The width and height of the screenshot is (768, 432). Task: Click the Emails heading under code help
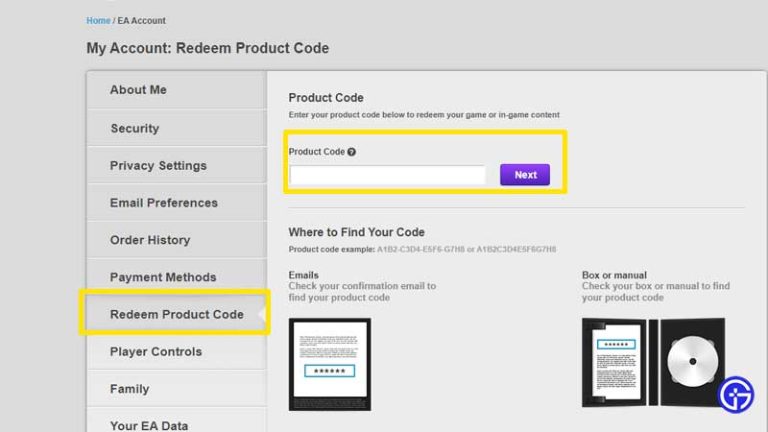pyautogui.click(x=304, y=275)
